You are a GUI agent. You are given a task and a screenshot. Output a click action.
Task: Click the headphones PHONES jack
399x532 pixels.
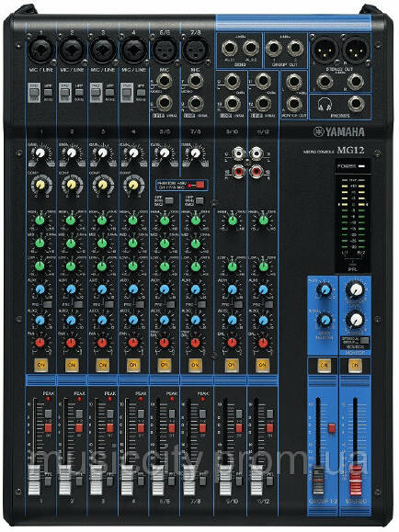(x=356, y=104)
